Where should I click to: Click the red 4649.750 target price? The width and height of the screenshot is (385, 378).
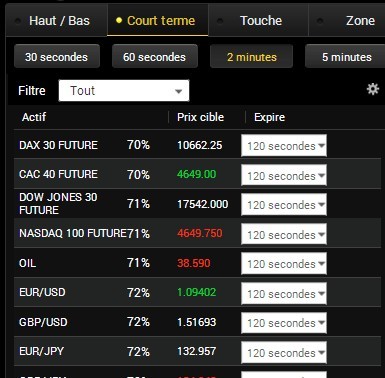point(200,233)
